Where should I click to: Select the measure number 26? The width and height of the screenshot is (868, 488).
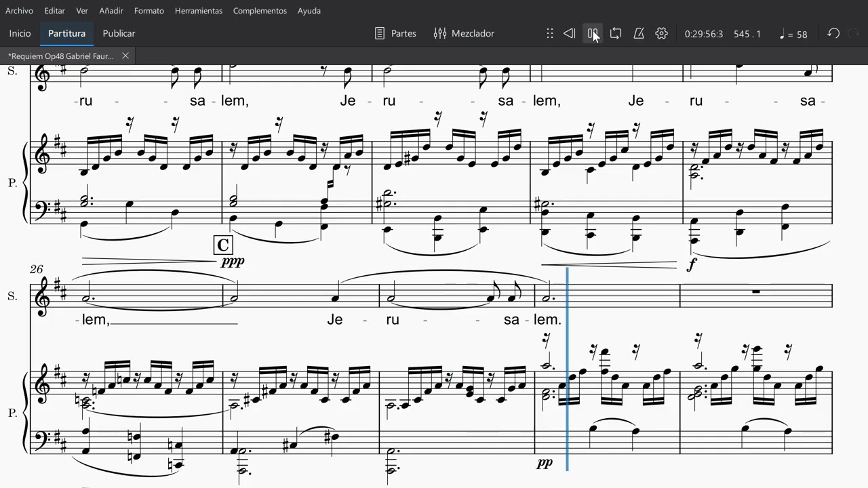[36, 269]
